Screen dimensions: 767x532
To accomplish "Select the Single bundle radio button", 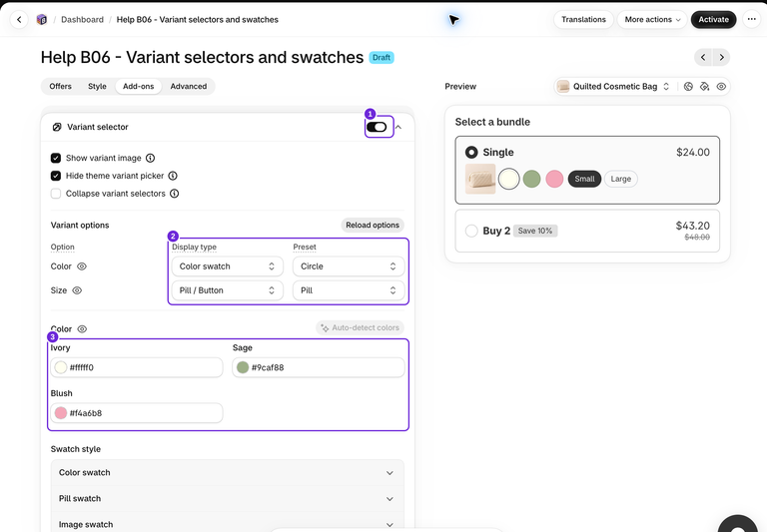I will pos(471,152).
